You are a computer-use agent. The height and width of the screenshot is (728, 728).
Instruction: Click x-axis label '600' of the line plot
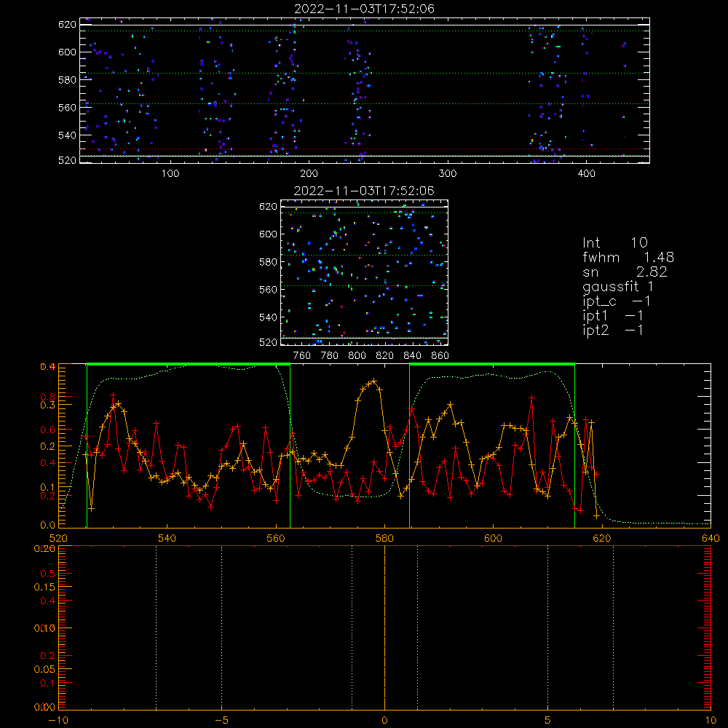[x=493, y=538]
